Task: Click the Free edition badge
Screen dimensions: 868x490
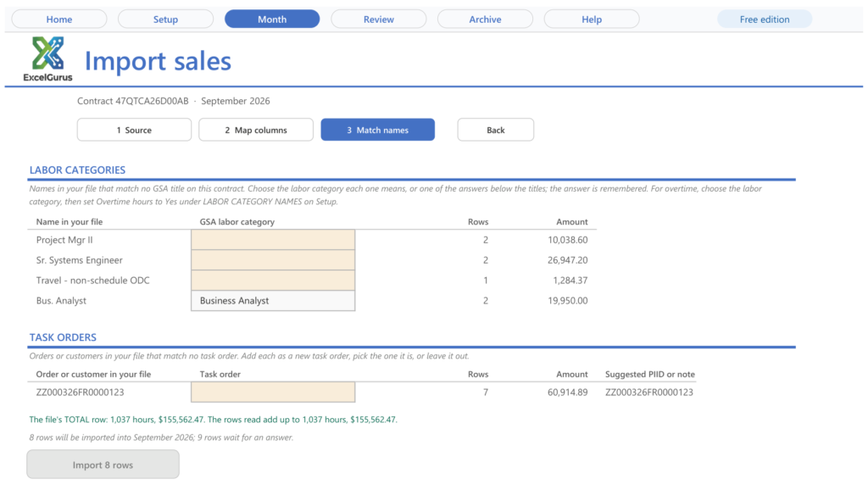Action: (x=765, y=19)
